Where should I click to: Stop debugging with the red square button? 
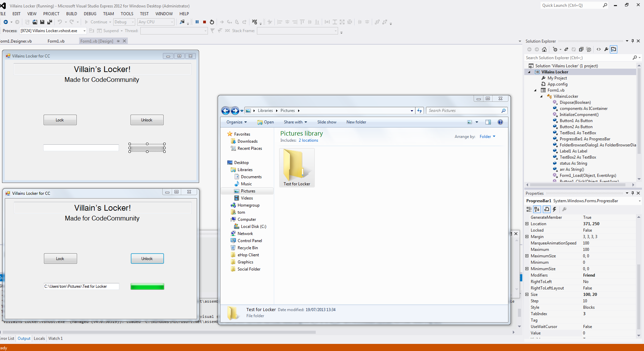(205, 22)
